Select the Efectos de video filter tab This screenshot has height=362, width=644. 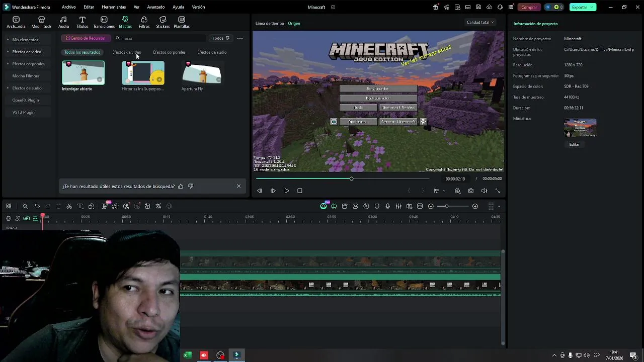tap(126, 52)
